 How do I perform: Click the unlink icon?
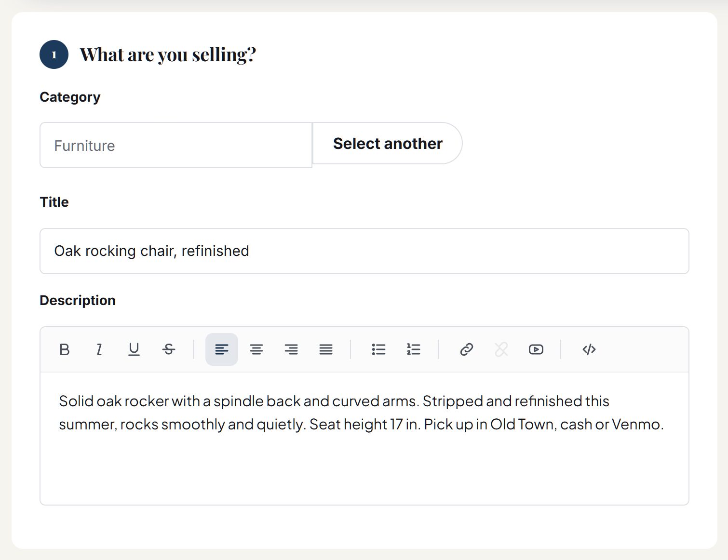[501, 349]
